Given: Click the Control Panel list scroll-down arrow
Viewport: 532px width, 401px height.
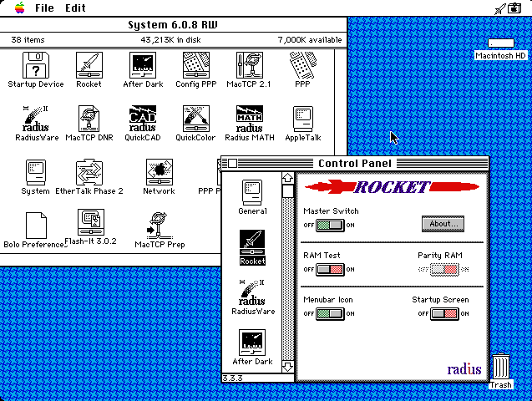Looking at the screenshot, I should (x=287, y=367).
